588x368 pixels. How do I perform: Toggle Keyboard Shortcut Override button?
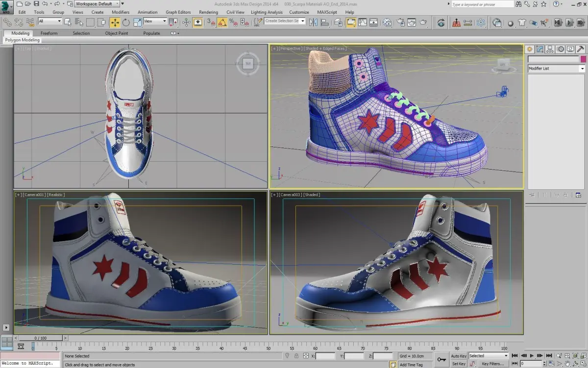197,22
